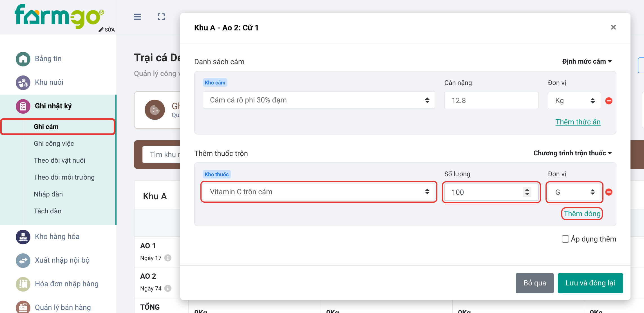This screenshot has height=313, width=644.
Task: Select Nhập đàn submenu item
Action: 48,194
